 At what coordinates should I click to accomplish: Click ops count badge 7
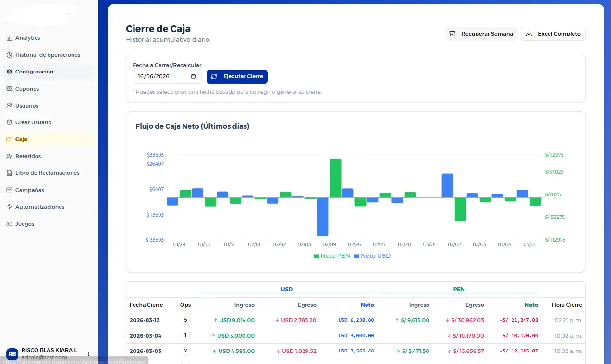click(185, 351)
